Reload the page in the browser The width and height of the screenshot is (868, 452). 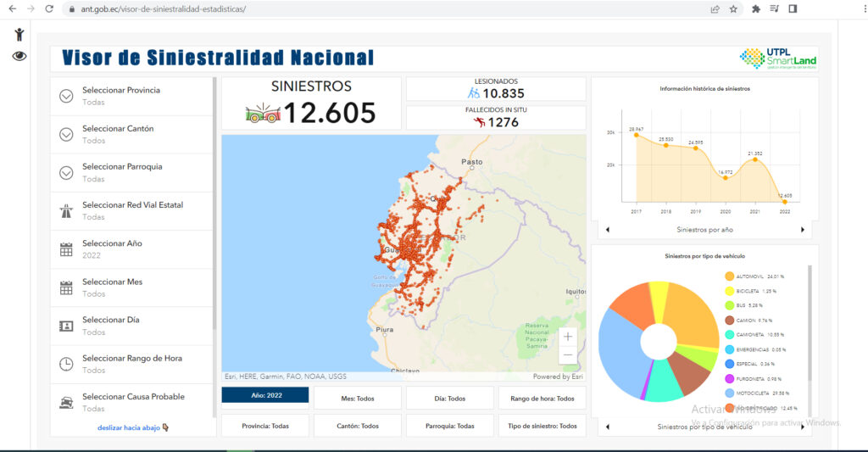(x=49, y=8)
